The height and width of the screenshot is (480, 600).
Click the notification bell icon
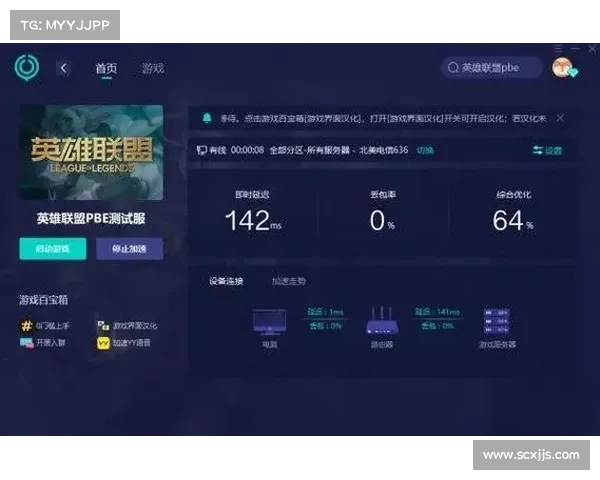pos(207,118)
